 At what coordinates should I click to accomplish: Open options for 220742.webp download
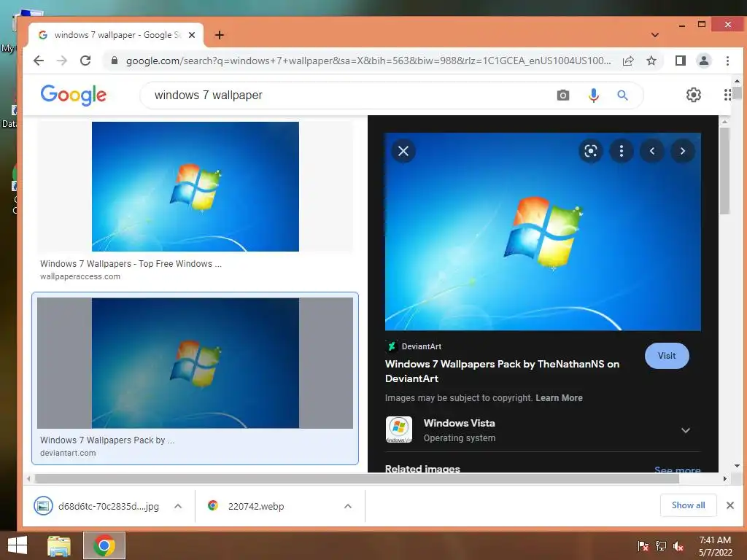[x=348, y=506]
